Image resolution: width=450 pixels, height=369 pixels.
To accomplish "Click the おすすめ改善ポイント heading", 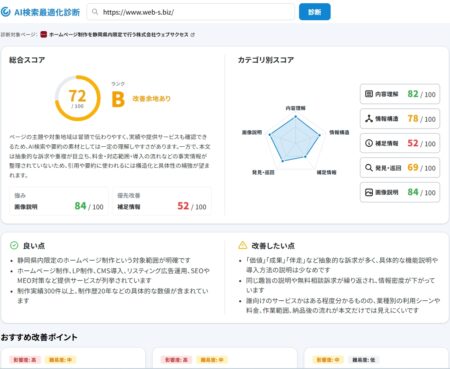I will point(39,337).
